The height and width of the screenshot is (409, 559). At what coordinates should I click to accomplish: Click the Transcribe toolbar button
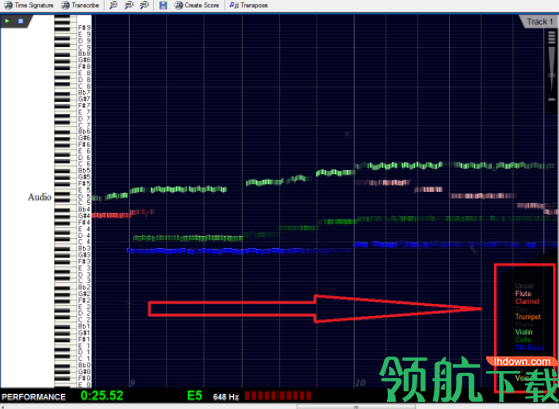80,5
